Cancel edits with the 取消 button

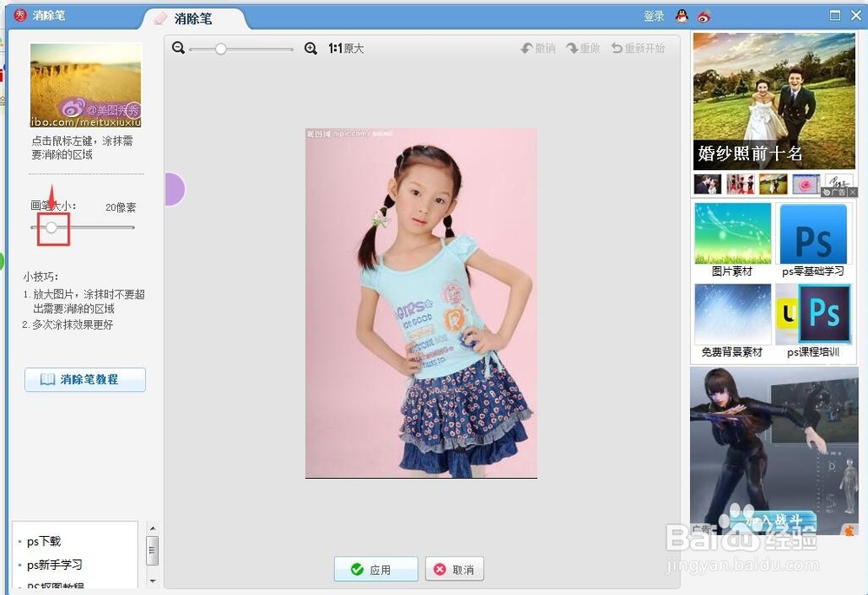(x=452, y=570)
